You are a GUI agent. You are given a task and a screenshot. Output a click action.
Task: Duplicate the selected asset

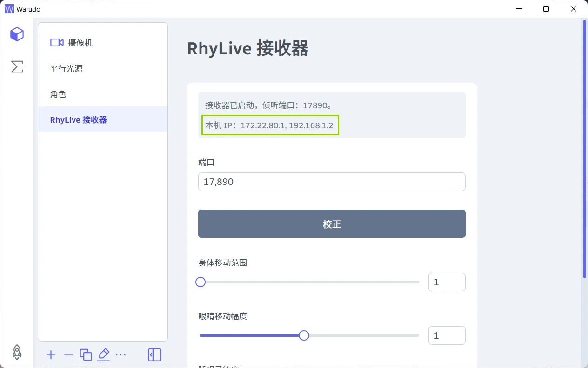(x=86, y=355)
